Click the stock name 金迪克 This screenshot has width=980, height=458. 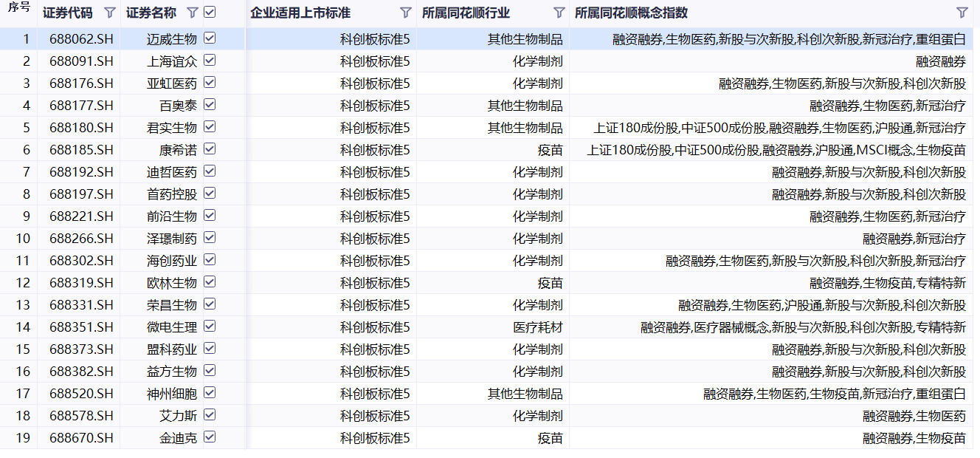pos(179,438)
